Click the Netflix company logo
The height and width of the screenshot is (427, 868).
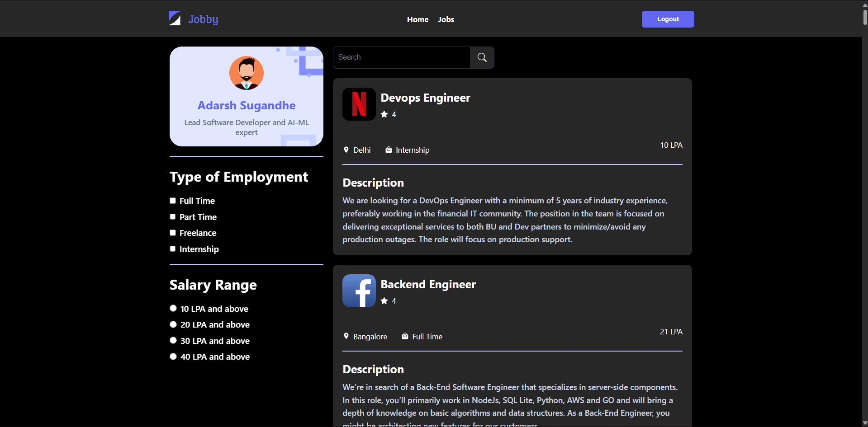pyautogui.click(x=359, y=104)
